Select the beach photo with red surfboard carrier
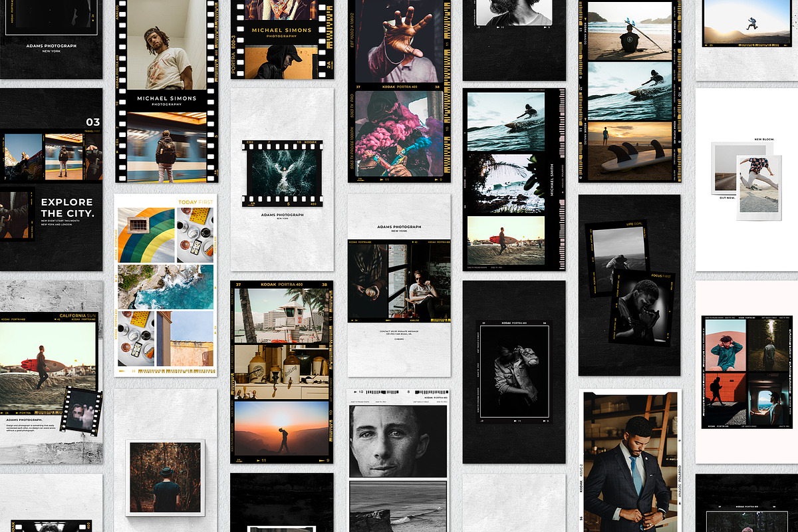Image resolution: width=798 pixels, height=532 pixels. coord(505,241)
